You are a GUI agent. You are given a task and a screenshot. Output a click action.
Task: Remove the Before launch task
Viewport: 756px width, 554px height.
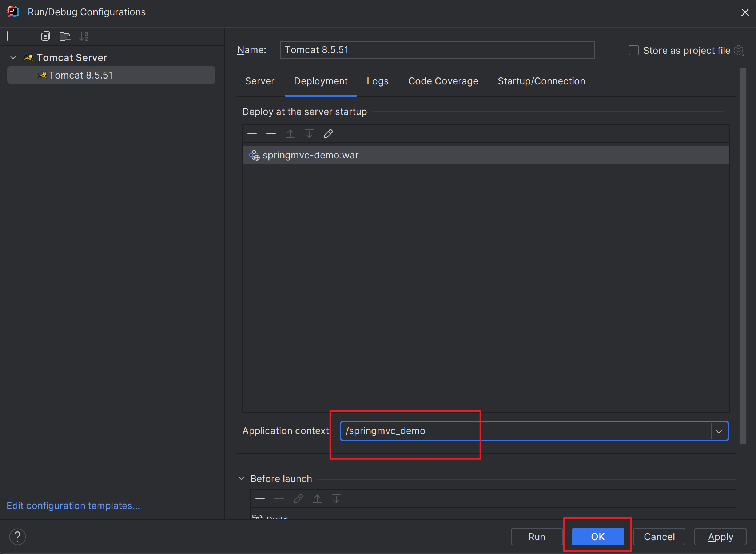click(279, 498)
